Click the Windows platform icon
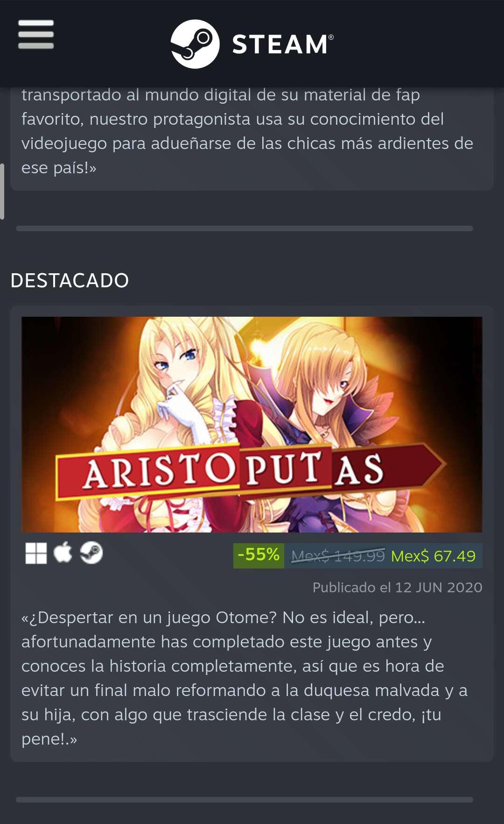 [x=36, y=554]
